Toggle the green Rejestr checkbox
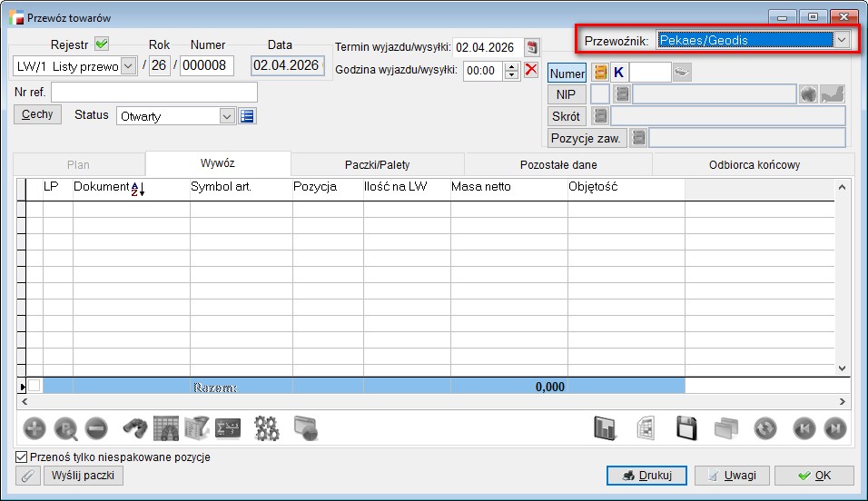Viewport: 868px width, 501px height. [x=102, y=44]
